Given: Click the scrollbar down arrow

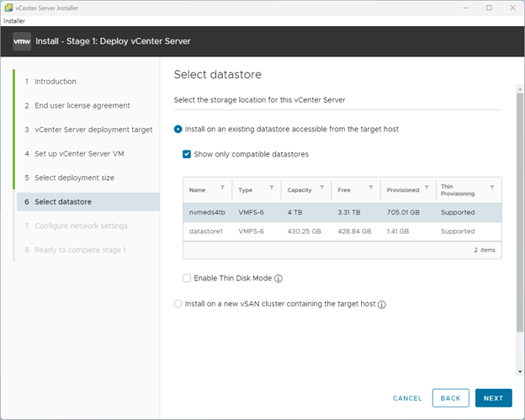Looking at the screenshot, I should click(520, 371).
